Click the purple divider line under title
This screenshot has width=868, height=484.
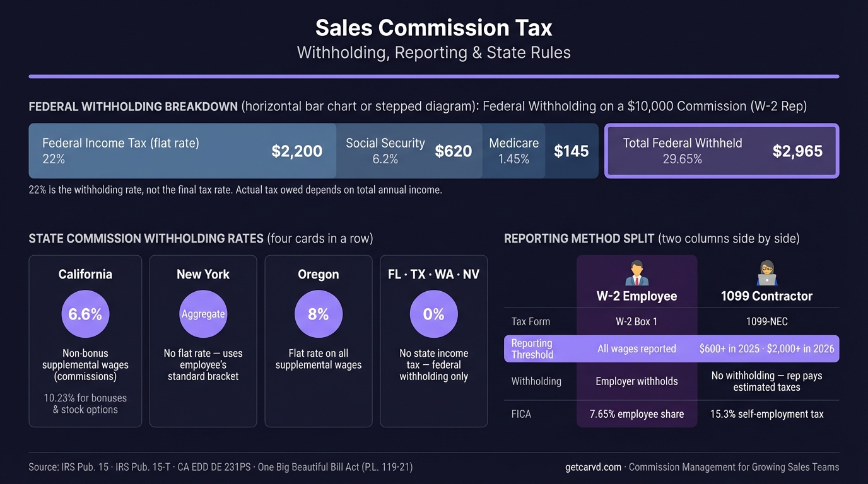point(433,76)
